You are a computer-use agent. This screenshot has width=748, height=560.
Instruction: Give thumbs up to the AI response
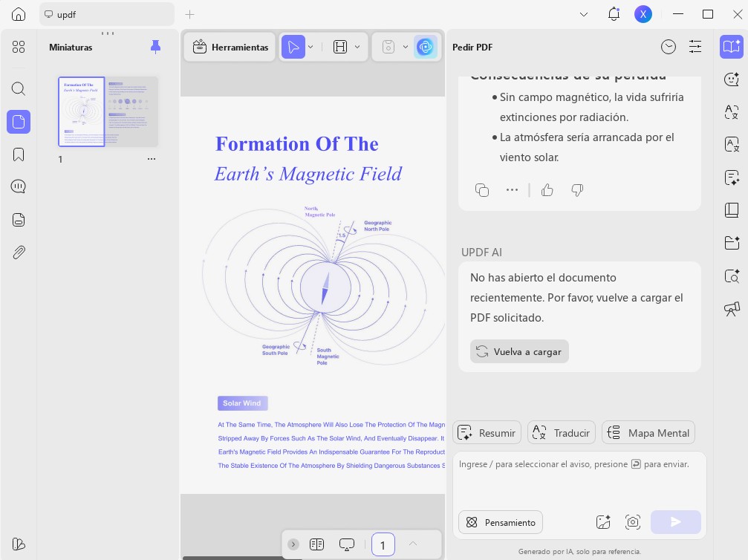547,190
